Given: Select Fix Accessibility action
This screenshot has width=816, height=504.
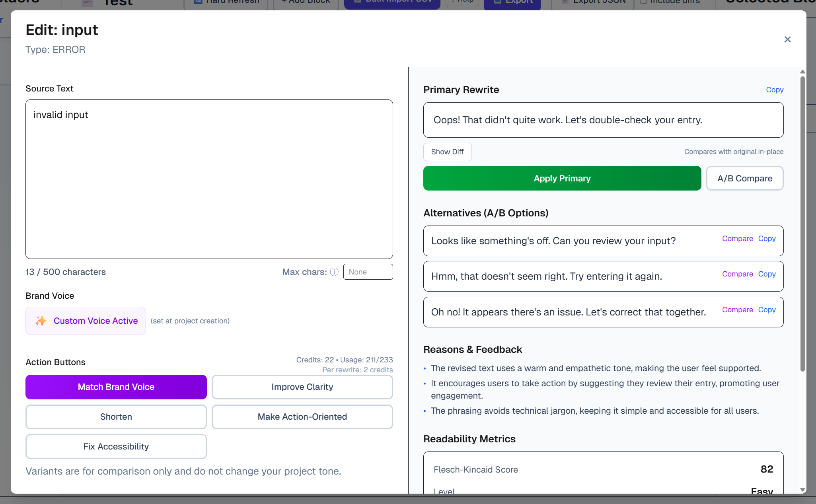Looking at the screenshot, I should coord(116,446).
